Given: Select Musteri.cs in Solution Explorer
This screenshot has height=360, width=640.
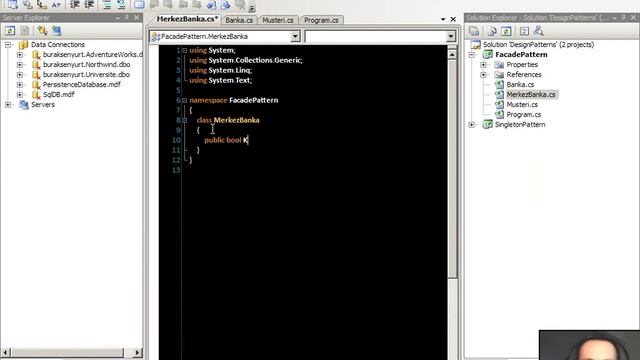Looking at the screenshot, I should [x=522, y=104].
